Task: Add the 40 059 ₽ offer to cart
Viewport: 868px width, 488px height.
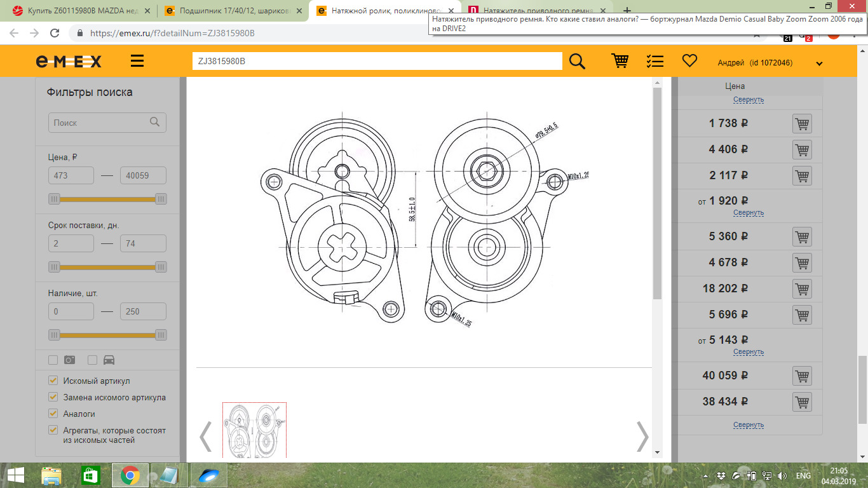Action: pos(802,376)
